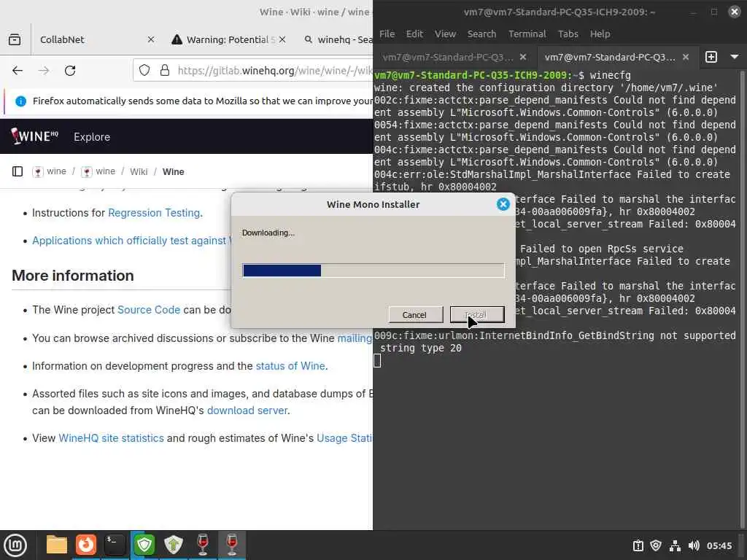The height and width of the screenshot is (560, 747).
Task: Close the Wine Mono Installer dialog
Action: click(x=503, y=204)
